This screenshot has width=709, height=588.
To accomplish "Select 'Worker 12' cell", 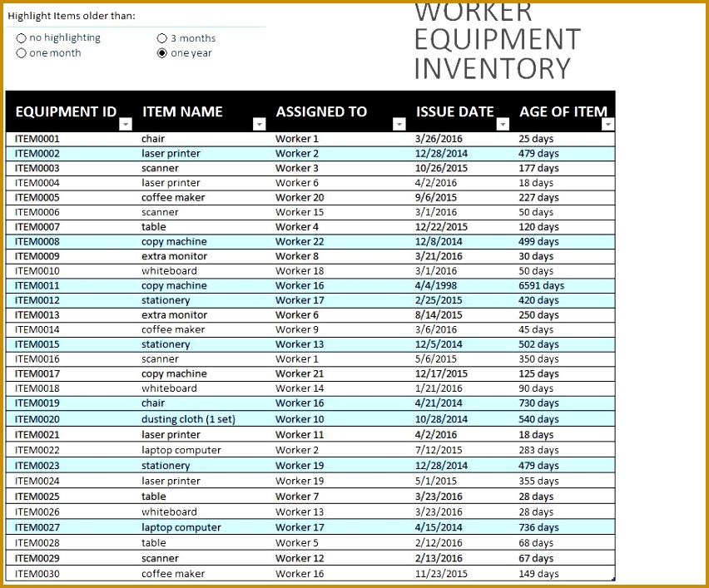I will click(300, 559).
